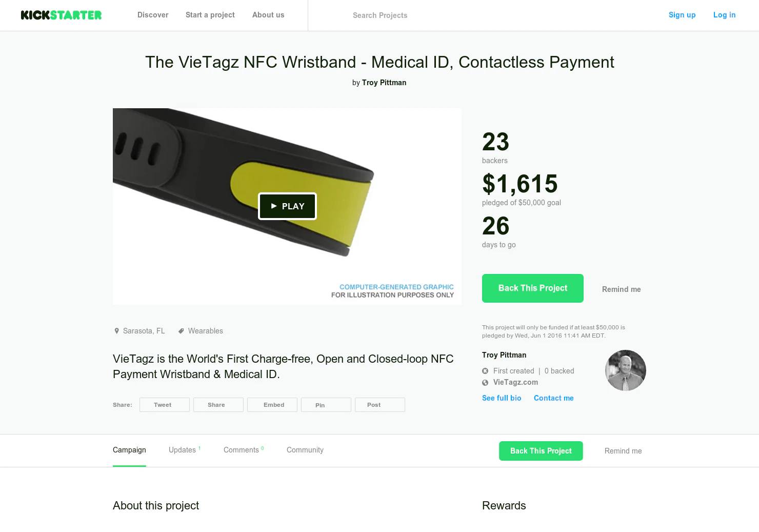Enable the Remind me option
Screen dimensions: 759x532
621,289
